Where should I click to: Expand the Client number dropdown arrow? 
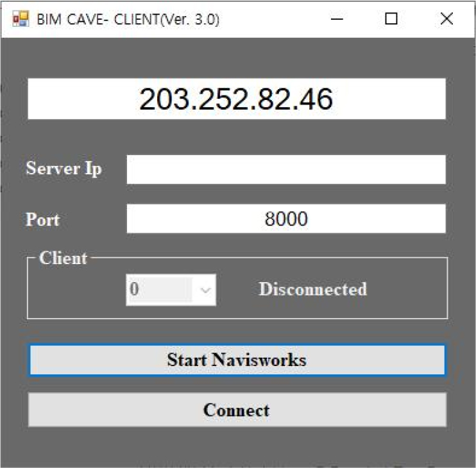click(x=205, y=290)
